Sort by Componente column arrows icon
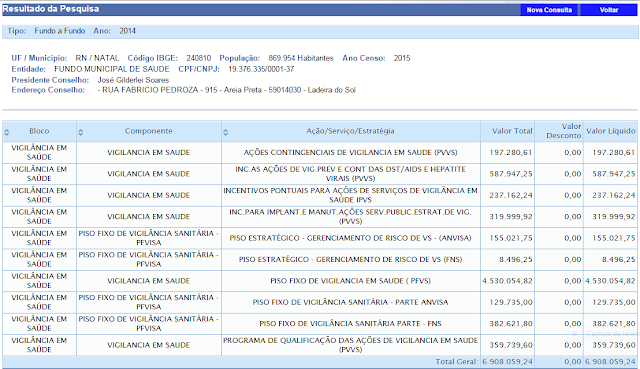The width and height of the screenshot is (640, 369). pos(80,132)
